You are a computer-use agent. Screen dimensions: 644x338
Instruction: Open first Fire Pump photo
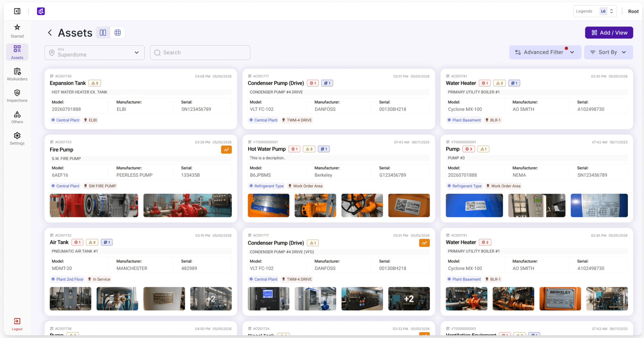click(x=94, y=205)
